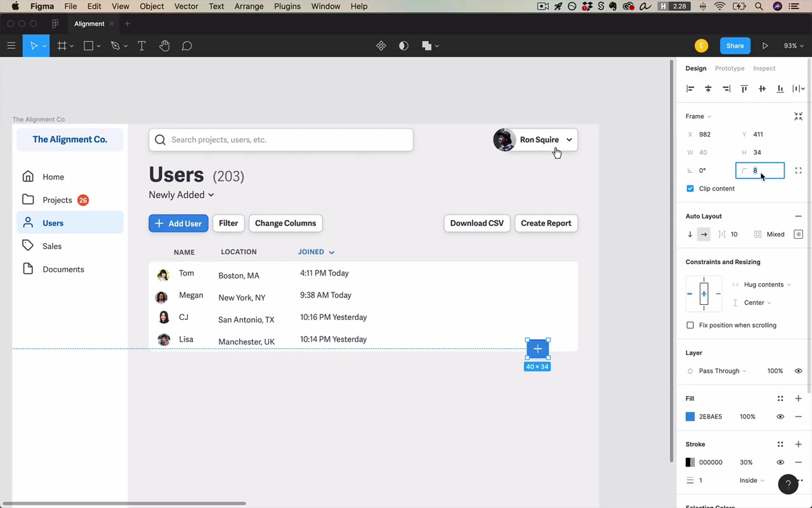The image size is (812, 508).
Task: Remove Auto Layout with minus icon
Action: click(798, 217)
